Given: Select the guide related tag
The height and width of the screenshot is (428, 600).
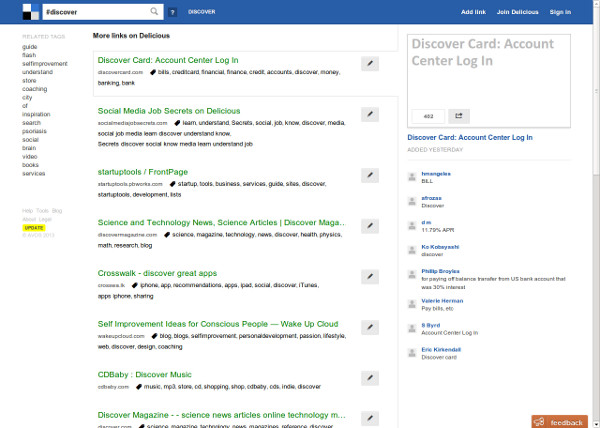Looking at the screenshot, I should pos(29,47).
